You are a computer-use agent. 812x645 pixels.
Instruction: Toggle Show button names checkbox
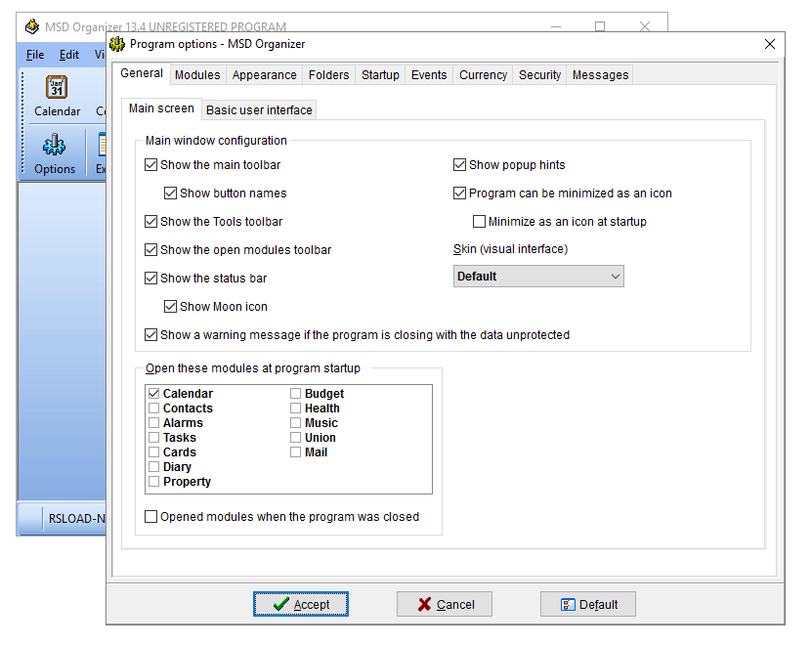pyautogui.click(x=170, y=193)
